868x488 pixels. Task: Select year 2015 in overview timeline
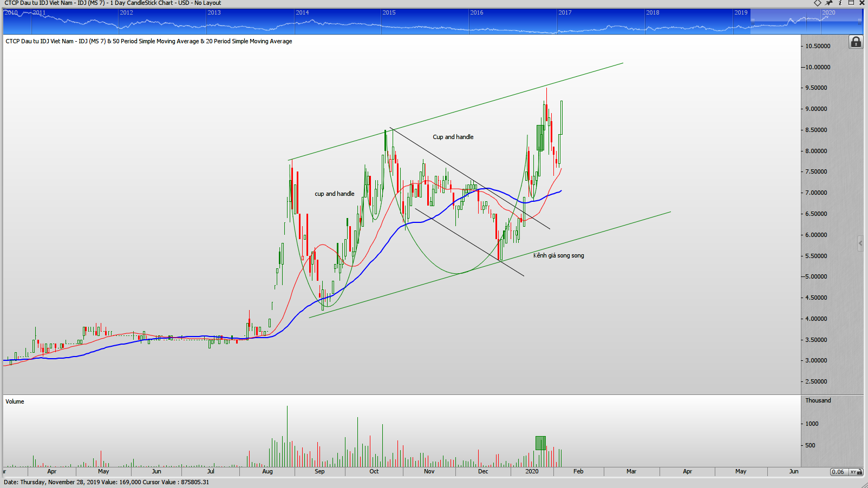coord(389,13)
